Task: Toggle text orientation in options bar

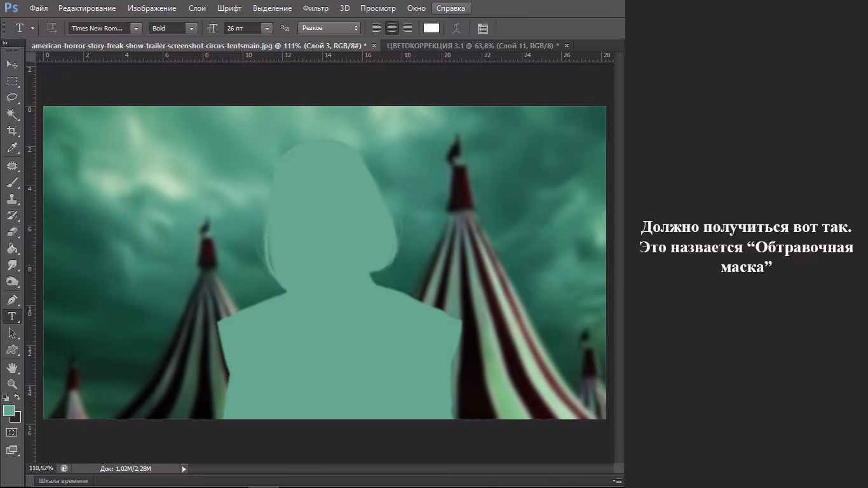Action: 52,28
